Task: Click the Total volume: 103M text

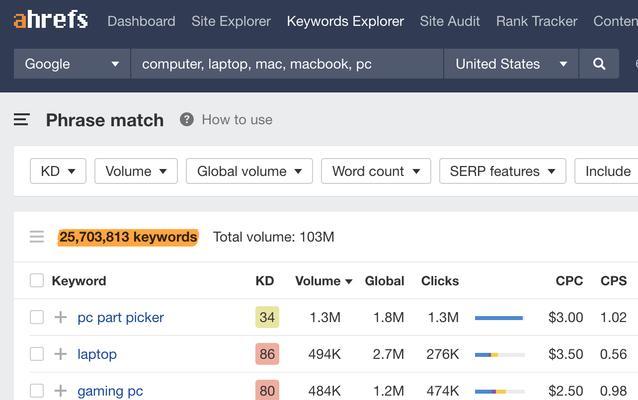Action: click(x=273, y=237)
